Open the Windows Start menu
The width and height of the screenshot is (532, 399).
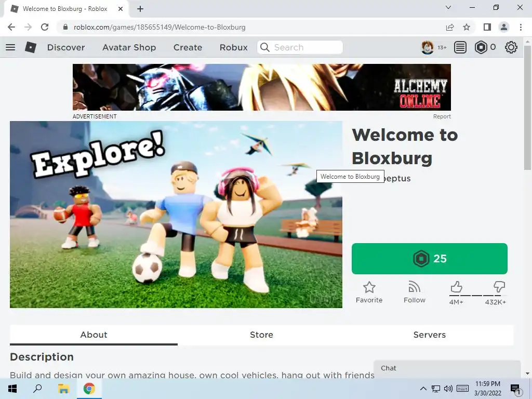(x=12, y=389)
